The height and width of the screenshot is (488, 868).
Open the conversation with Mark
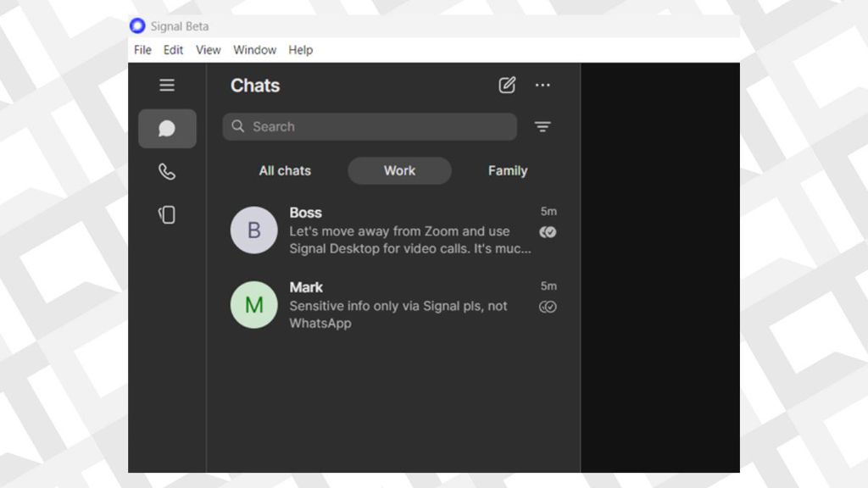coord(381,305)
